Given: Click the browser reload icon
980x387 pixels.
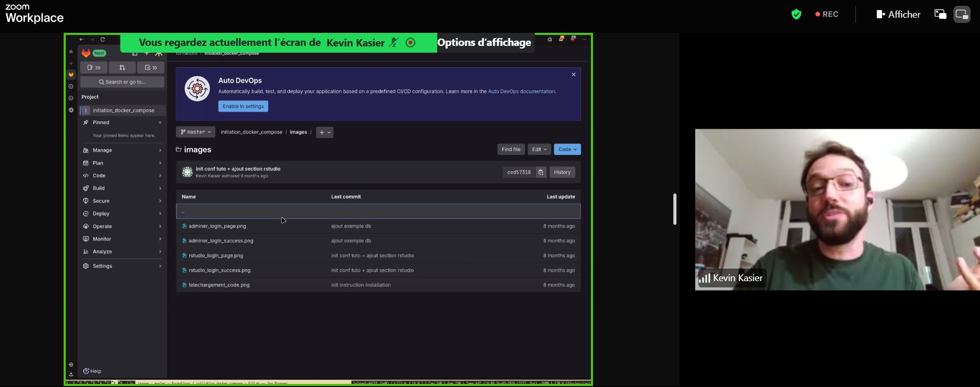Looking at the screenshot, I should click(x=103, y=40).
